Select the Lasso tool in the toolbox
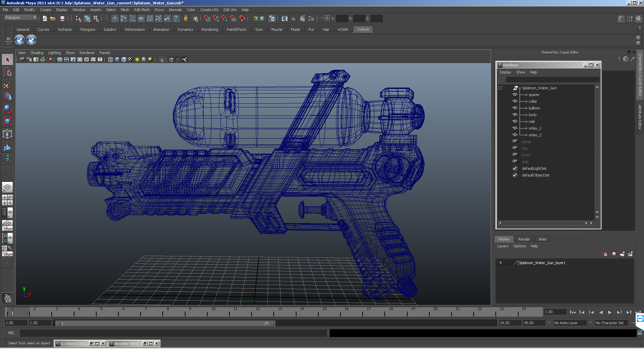This screenshot has width=644, height=349. [x=7, y=72]
